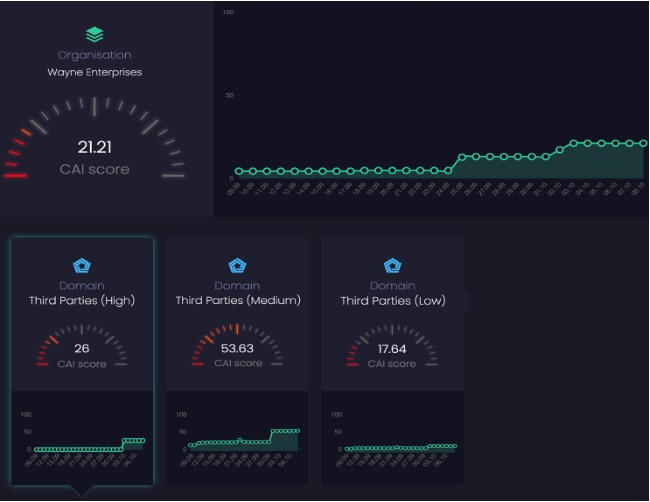Click the 21.21 CAI score gauge
The height and width of the screenshot is (502, 650).
pos(95,139)
